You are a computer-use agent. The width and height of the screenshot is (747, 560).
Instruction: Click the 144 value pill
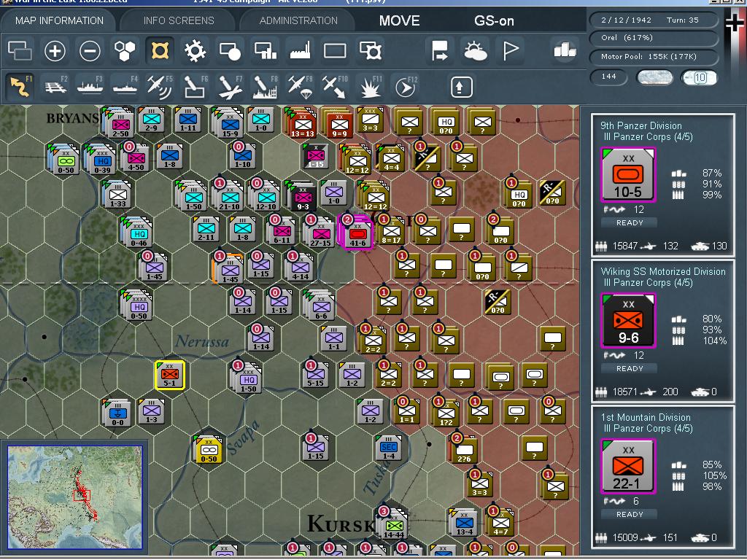pos(609,77)
